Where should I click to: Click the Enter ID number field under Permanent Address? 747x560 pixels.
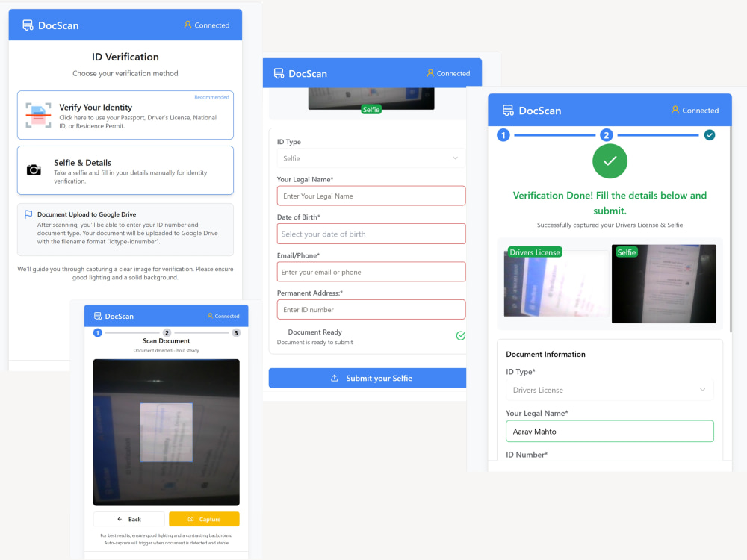point(371,310)
